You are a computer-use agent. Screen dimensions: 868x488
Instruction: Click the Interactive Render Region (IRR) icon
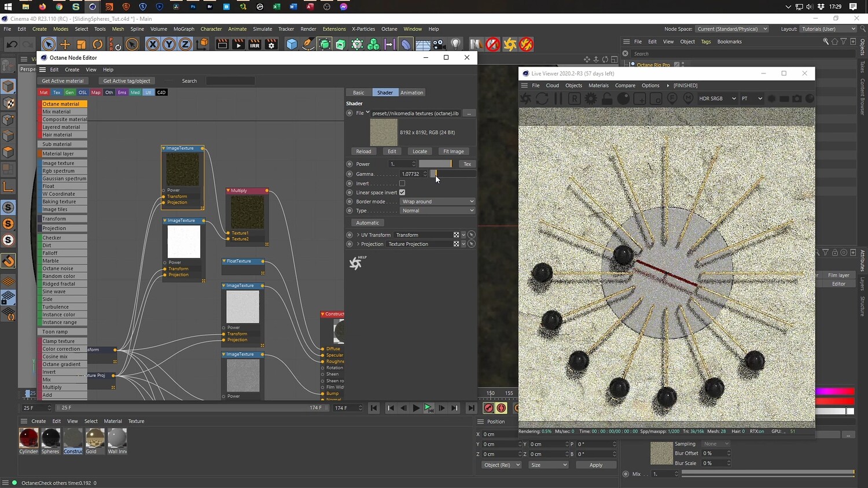(x=255, y=45)
